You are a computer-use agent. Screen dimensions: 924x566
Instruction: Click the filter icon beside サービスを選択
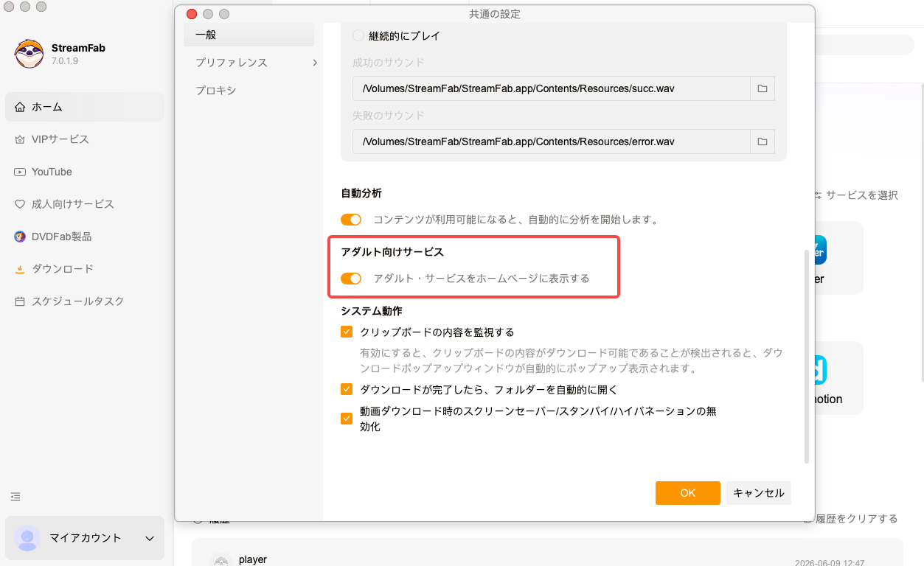point(818,195)
